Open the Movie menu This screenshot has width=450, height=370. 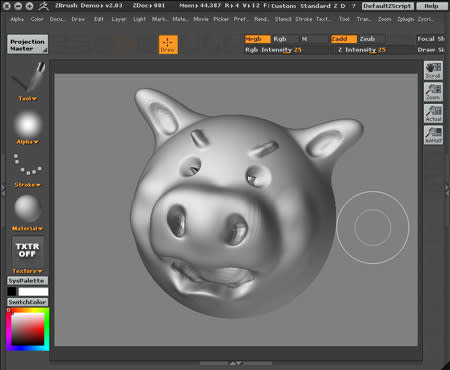tap(201, 19)
